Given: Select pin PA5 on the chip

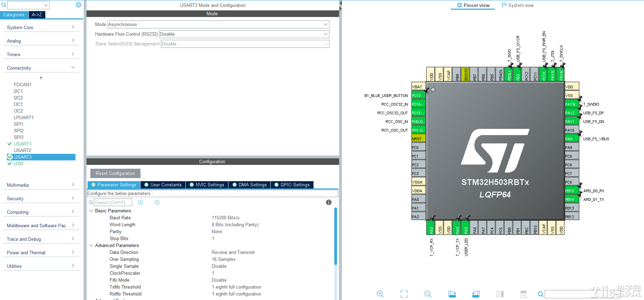Looking at the screenshot, I should pyautogui.click(x=465, y=228).
